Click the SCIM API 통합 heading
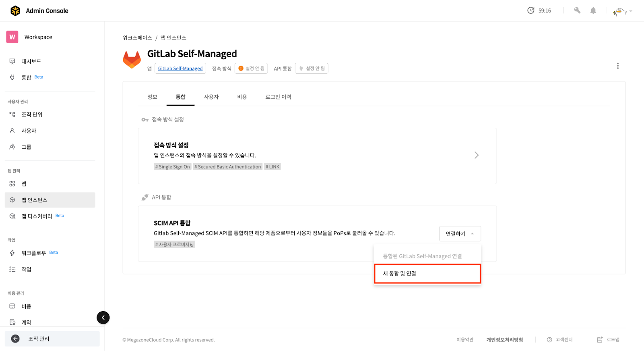The image size is (644, 351). [172, 223]
